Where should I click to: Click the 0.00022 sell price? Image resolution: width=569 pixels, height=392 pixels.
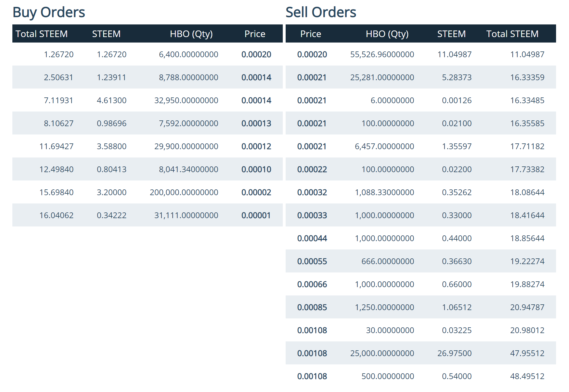coord(312,169)
